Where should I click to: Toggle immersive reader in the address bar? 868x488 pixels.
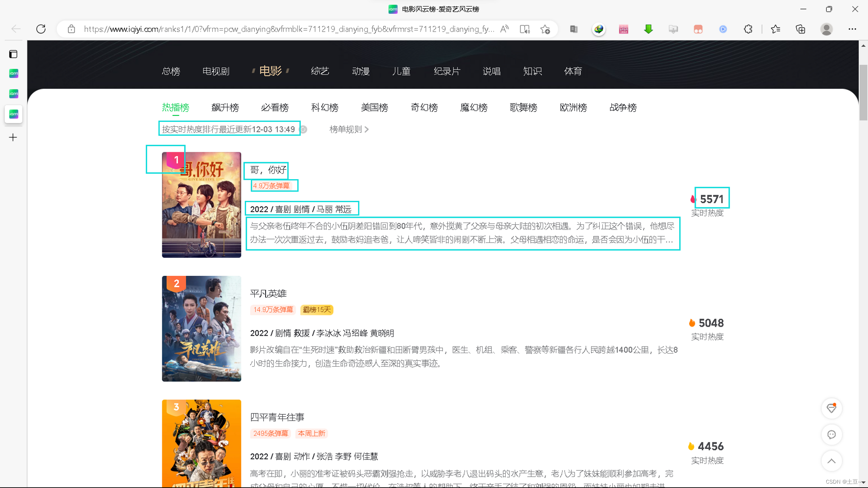pos(525,29)
